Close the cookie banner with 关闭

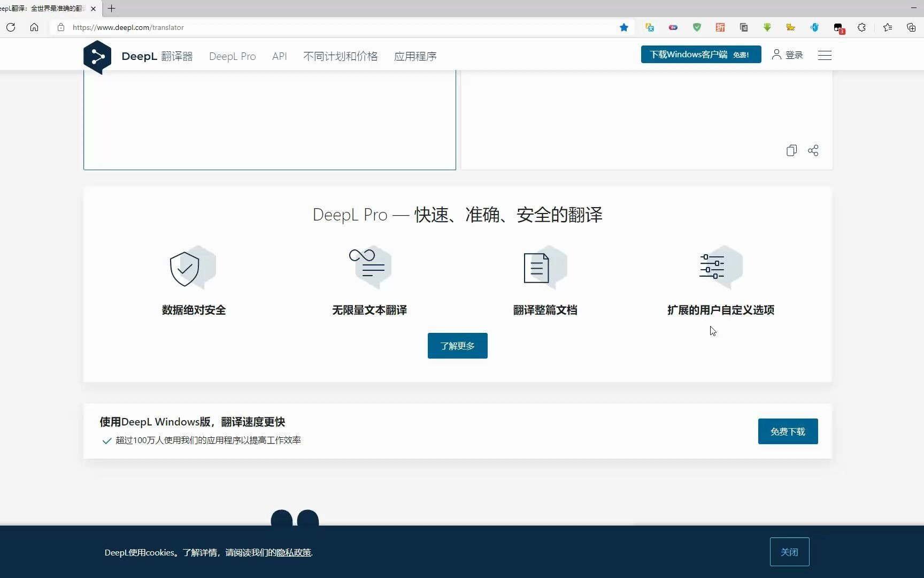[789, 552]
